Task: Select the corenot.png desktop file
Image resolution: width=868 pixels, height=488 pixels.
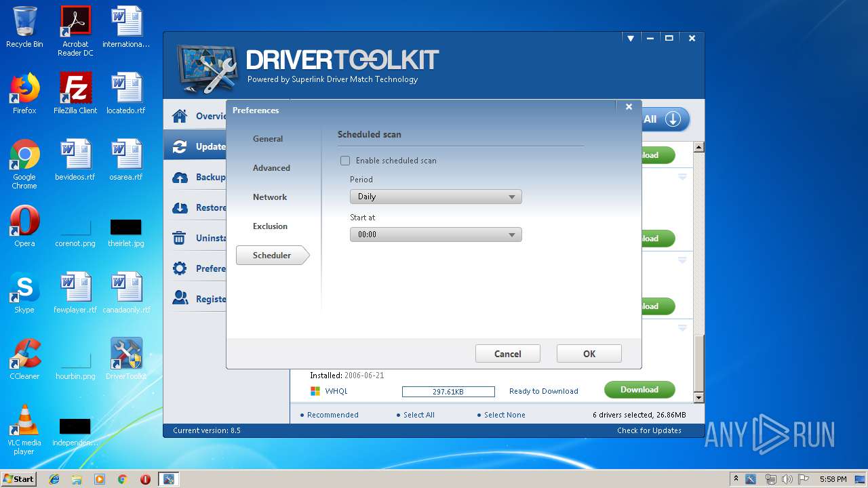Action: point(75,232)
